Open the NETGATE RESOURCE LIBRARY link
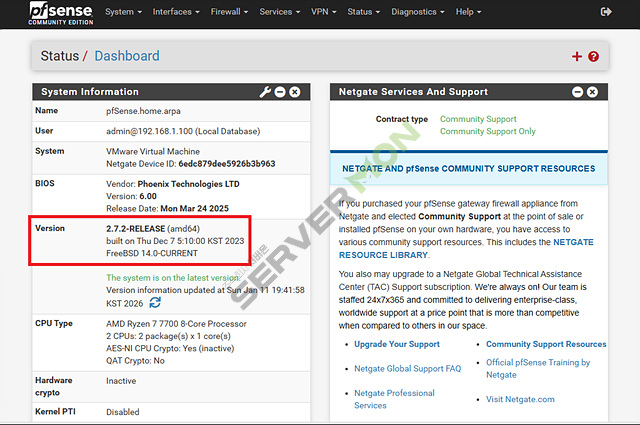The height and width of the screenshot is (425, 640). [466, 249]
